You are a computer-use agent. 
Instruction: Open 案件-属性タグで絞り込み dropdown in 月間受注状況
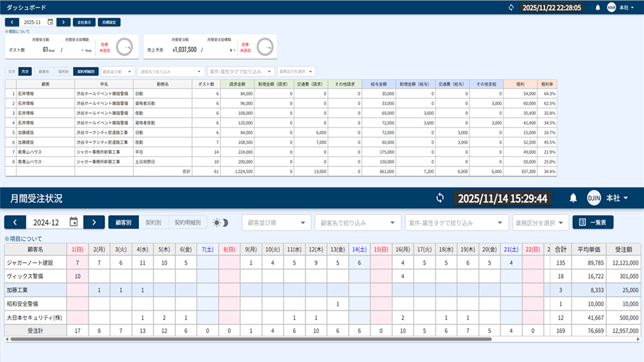(457, 223)
